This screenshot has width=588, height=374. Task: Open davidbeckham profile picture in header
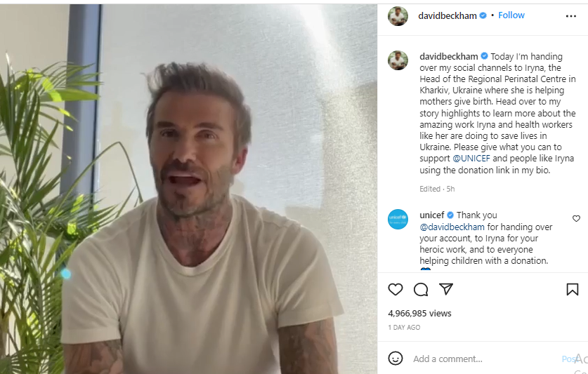[x=398, y=16]
